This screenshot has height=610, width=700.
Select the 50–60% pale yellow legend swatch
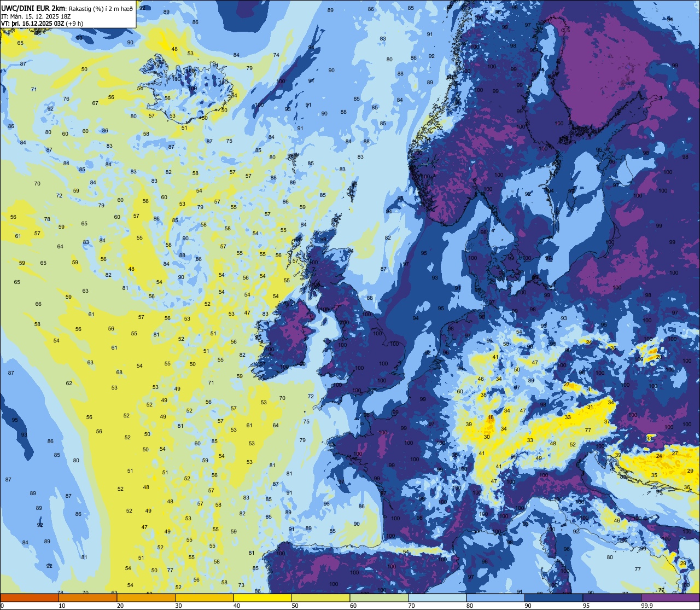click(321, 598)
